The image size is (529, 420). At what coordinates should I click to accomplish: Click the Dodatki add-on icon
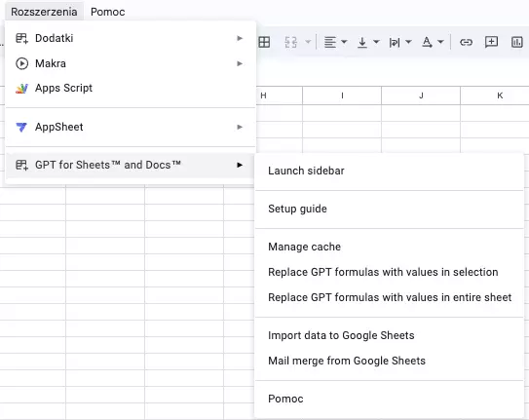tap(22, 38)
